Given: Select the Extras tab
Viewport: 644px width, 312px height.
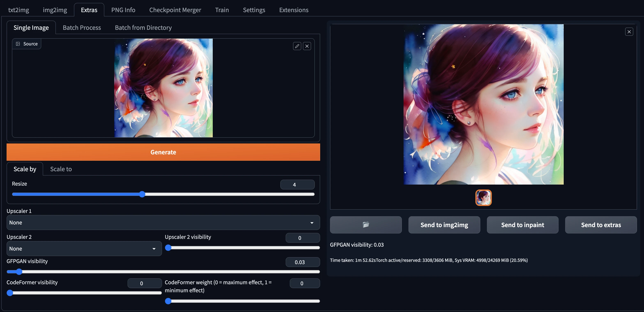Looking at the screenshot, I should (x=89, y=10).
